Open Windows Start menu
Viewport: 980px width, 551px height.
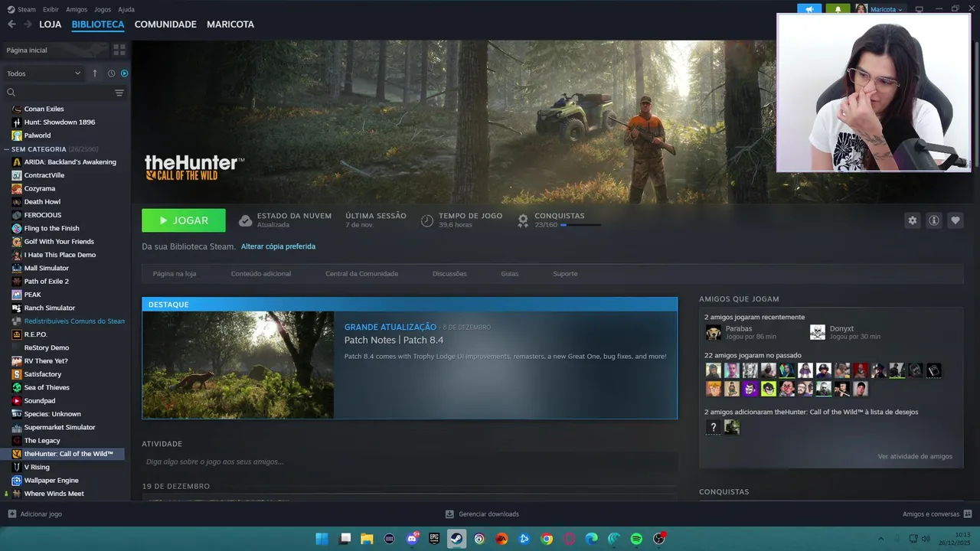[x=322, y=539]
